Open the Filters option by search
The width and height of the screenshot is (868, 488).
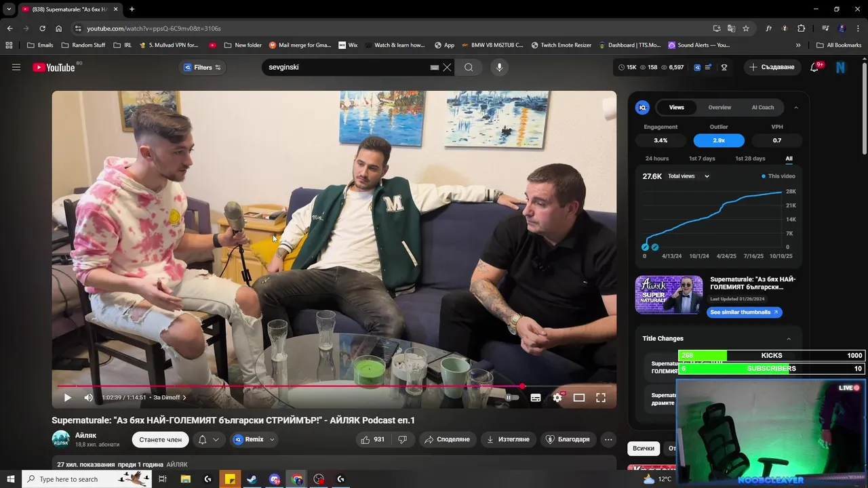pyautogui.click(x=202, y=67)
